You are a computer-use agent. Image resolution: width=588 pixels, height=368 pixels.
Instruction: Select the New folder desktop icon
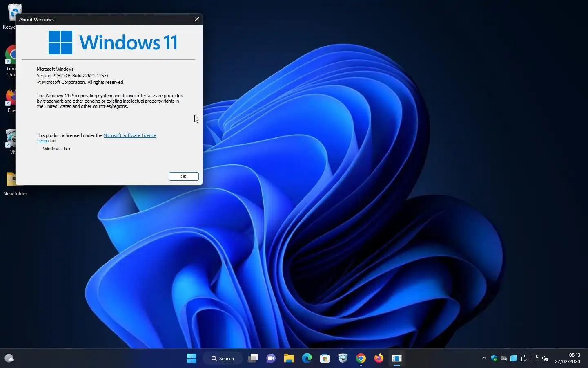(15, 184)
